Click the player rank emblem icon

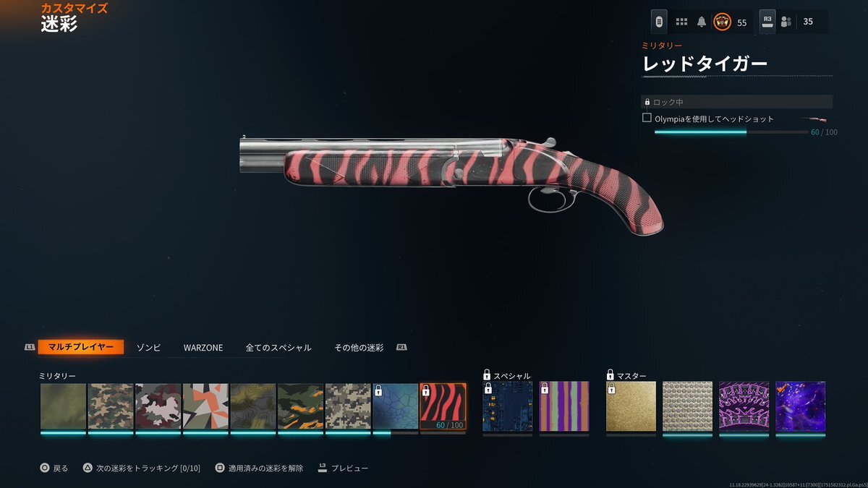coord(722,22)
